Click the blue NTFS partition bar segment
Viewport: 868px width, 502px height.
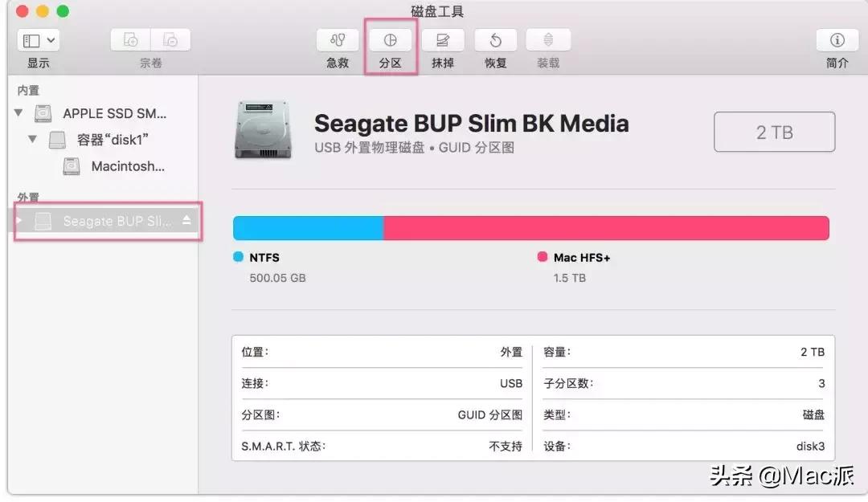click(308, 228)
